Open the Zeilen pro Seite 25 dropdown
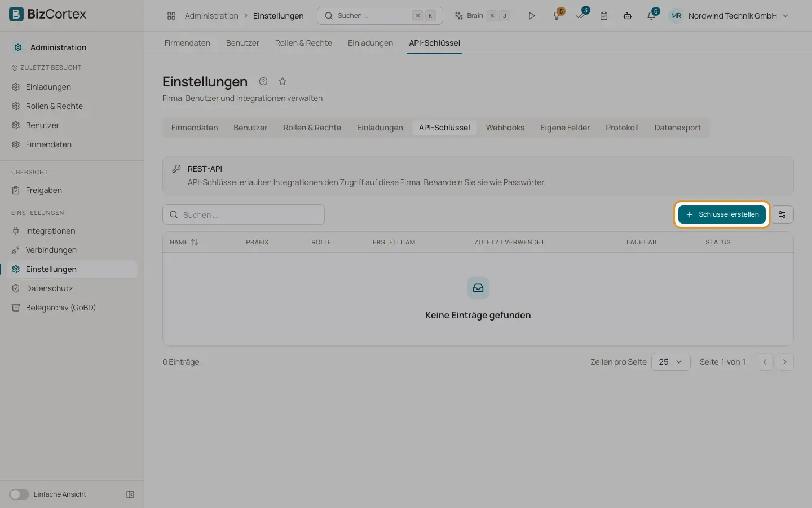This screenshot has height=508, width=812. point(670,362)
